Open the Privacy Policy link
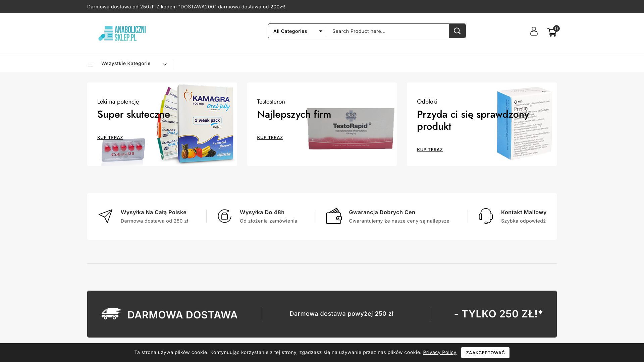This screenshot has width=644, height=362. pyautogui.click(x=439, y=352)
